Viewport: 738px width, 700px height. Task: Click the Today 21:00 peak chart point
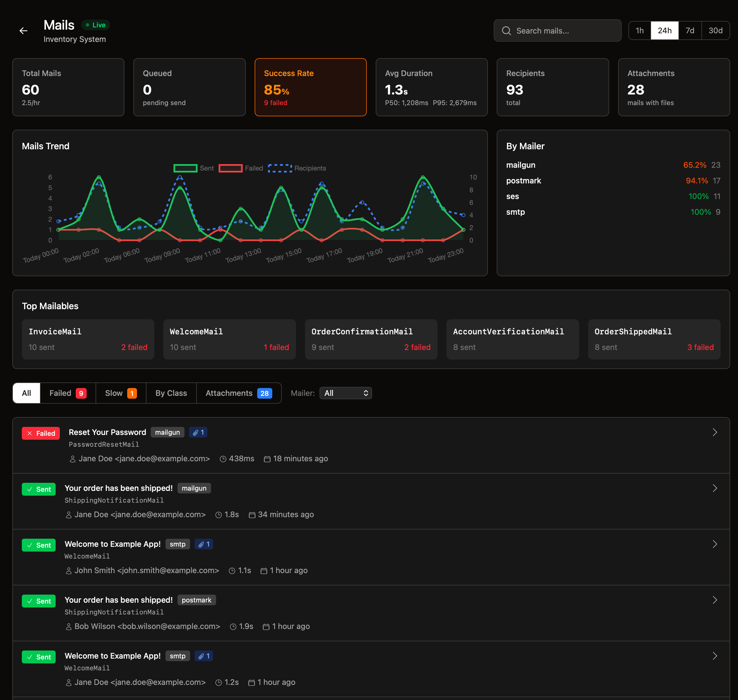click(423, 177)
